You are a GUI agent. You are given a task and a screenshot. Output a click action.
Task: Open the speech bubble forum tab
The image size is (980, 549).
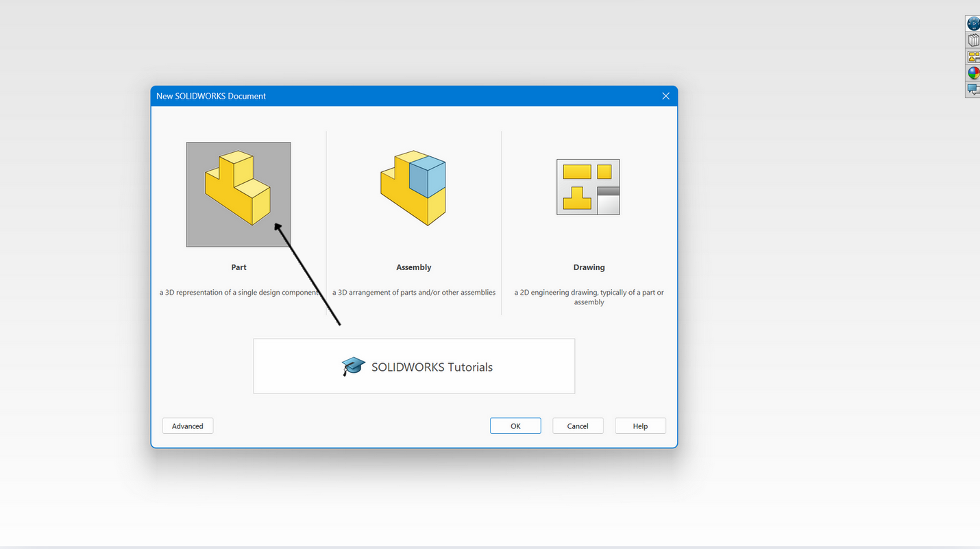coord(973,89)
